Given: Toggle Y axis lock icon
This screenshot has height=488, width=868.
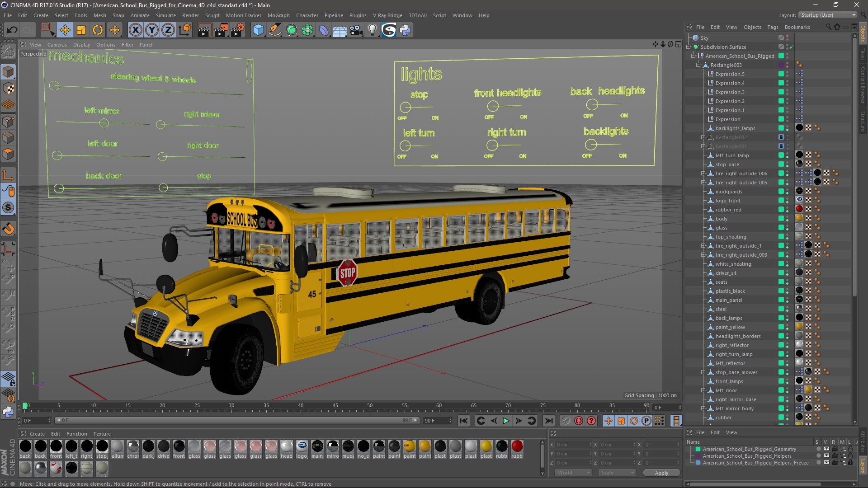Looking at the screenshot, I should coord(152,30).
